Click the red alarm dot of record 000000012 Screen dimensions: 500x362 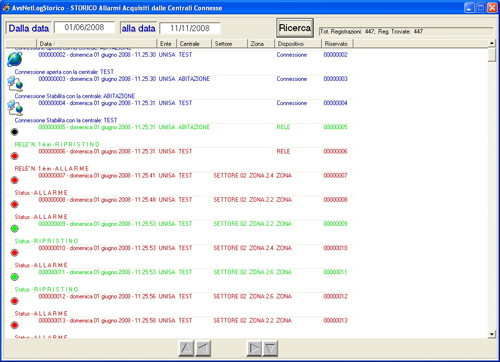point(14,301)
